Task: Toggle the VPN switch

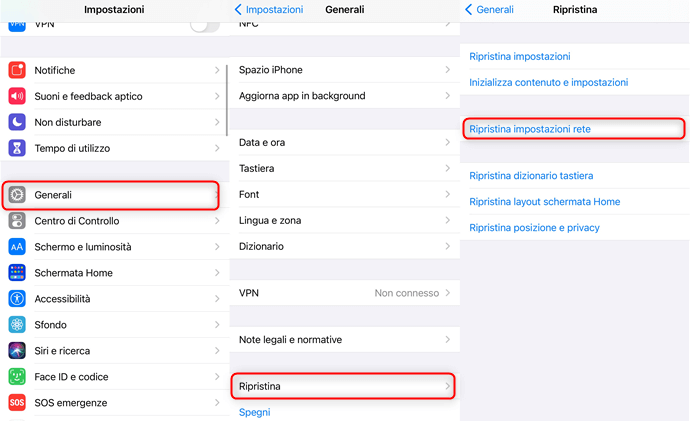Action: (205, 26)
